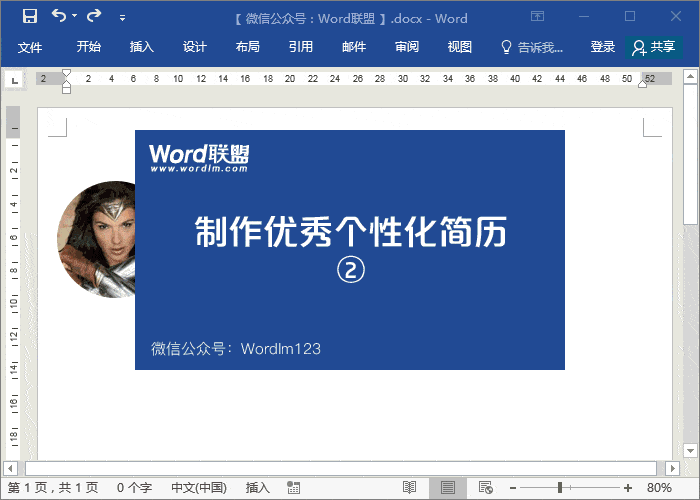The height and width of the screenshot is (500, 700).
Task: Click the right indent marker on ruler
Action: pos(642,83)
